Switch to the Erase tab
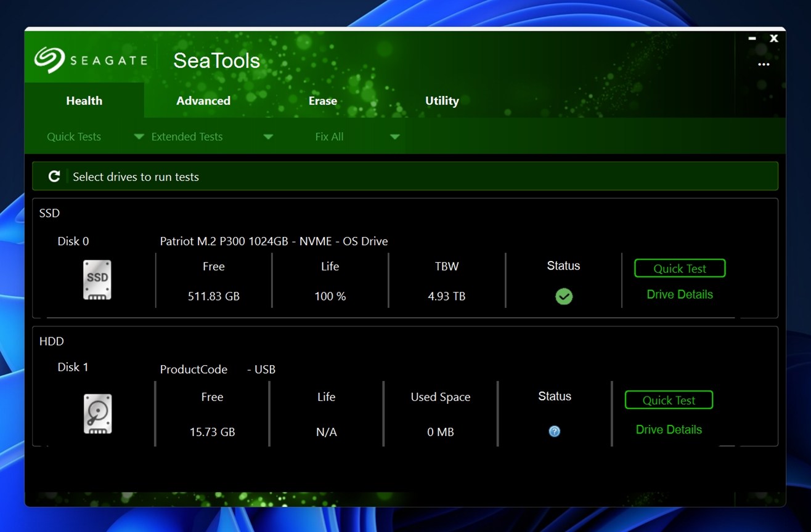This screenshot has width=811, height=532. tap(322, 101)
